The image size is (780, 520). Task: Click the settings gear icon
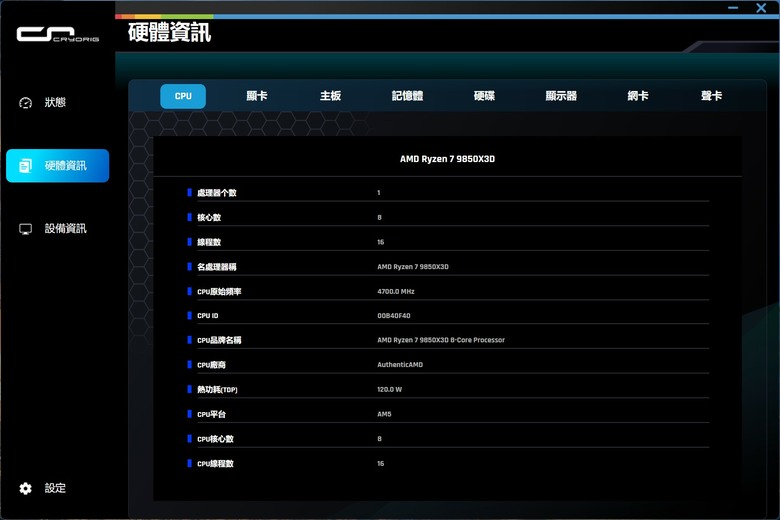point(25,488)
